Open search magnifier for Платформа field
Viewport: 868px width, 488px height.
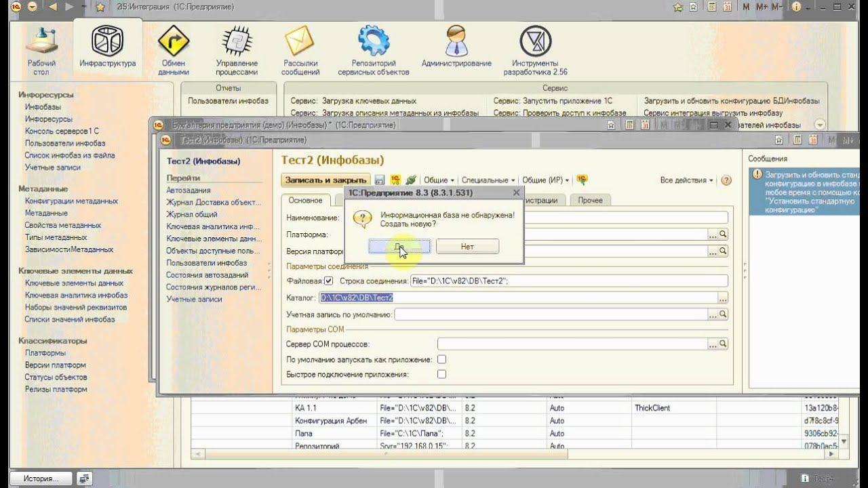pyautogui.click(x=723, y=235)
